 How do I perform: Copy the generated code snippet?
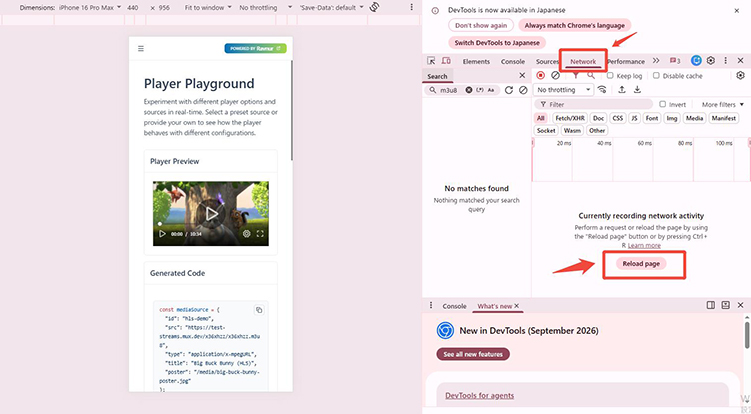pyautogui.click(x=259, y=310)
